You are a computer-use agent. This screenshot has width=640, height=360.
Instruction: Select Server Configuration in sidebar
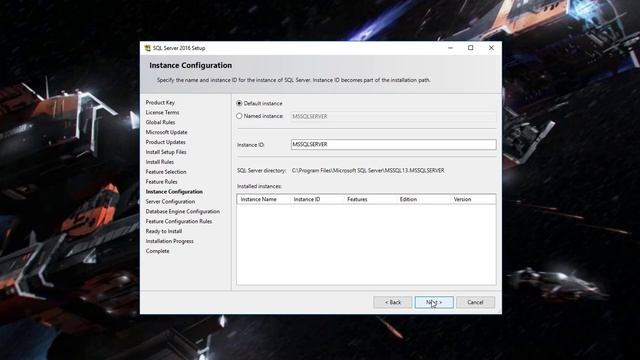click(170, 202)
